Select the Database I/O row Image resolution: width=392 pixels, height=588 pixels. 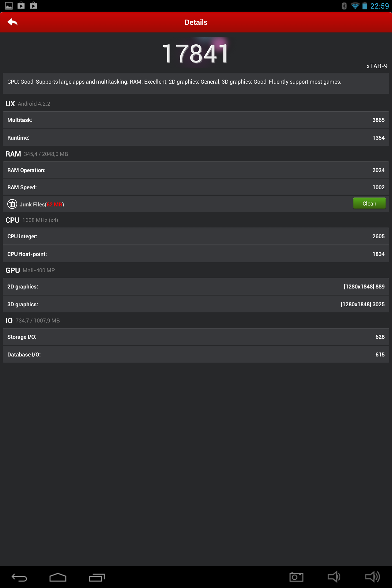pos(196,355)
